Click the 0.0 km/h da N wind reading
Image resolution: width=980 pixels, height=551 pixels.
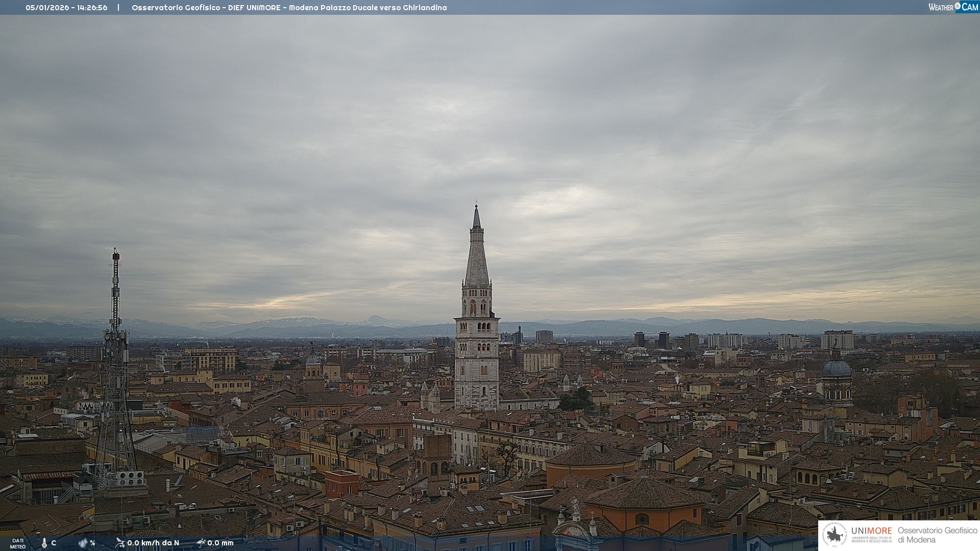(x=153, y=543)
